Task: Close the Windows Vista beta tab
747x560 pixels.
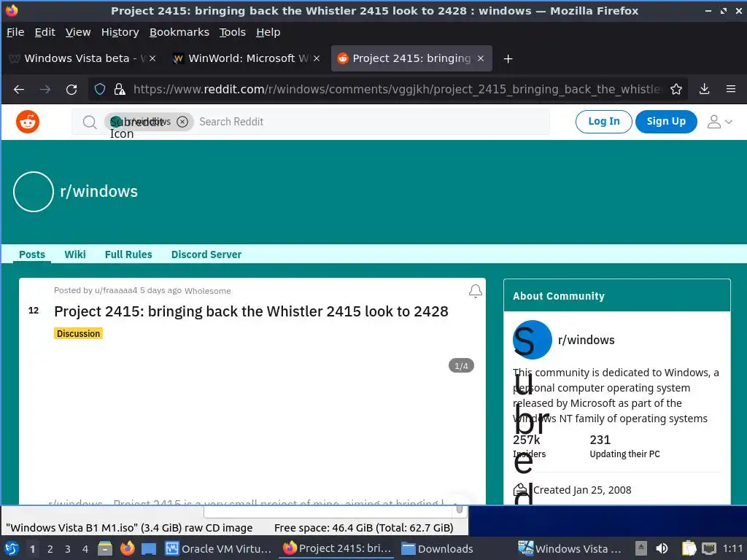Action: (x=152, y=58)
